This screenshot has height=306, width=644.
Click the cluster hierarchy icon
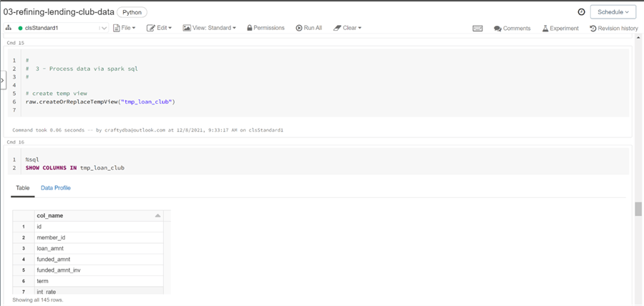coord(8,28)
